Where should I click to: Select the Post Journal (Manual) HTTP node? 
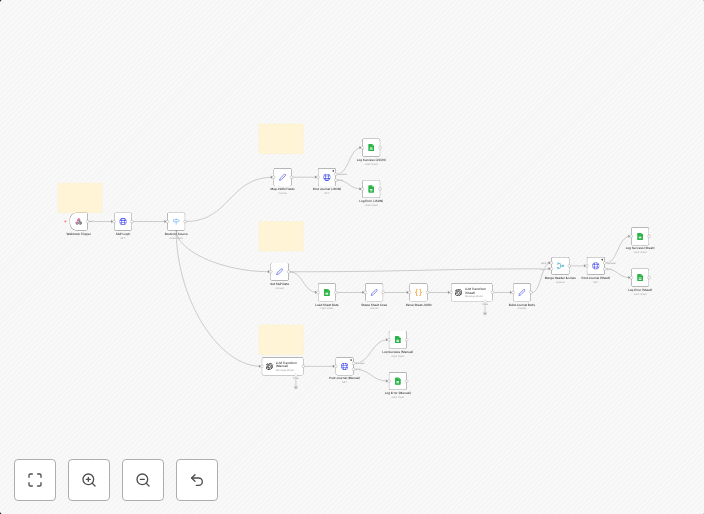click(x=344, y=367)
